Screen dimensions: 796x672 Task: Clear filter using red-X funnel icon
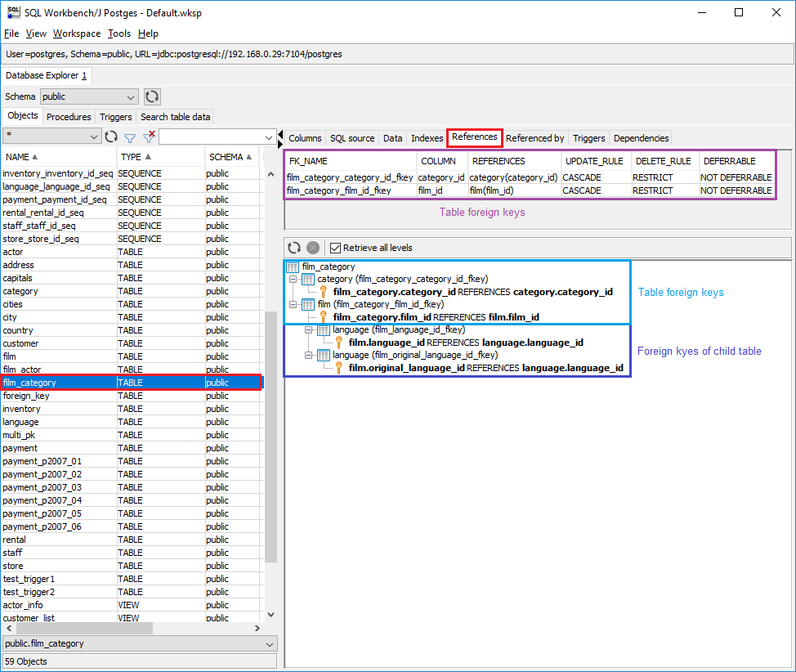click(149, 137)
